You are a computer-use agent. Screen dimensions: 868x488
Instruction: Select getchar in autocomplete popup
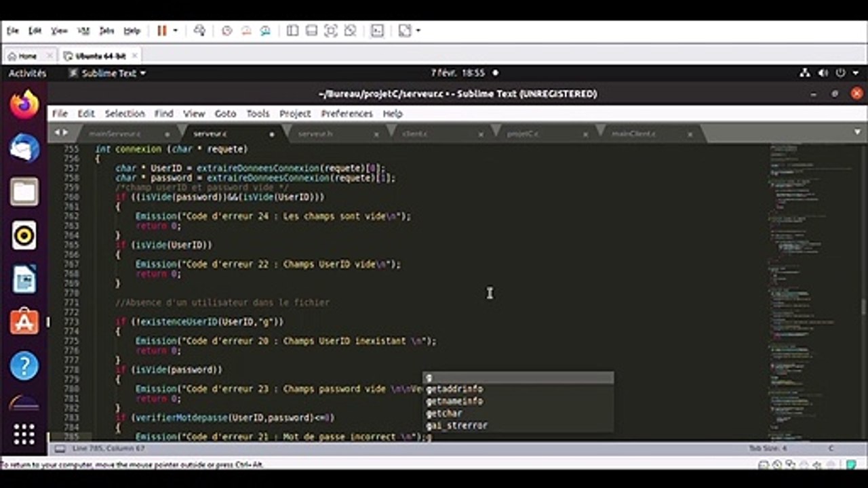[518, 413]
